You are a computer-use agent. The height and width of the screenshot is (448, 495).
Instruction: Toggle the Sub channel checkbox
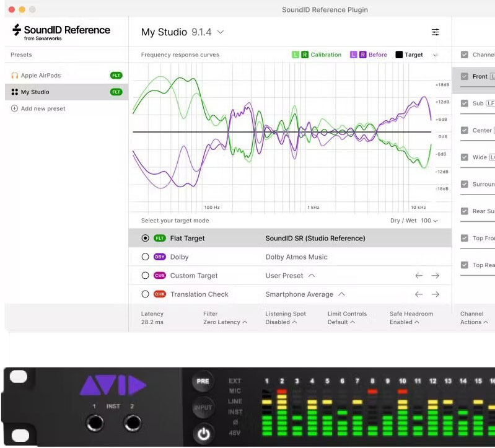pyautogui.click(x=465, y=103)
